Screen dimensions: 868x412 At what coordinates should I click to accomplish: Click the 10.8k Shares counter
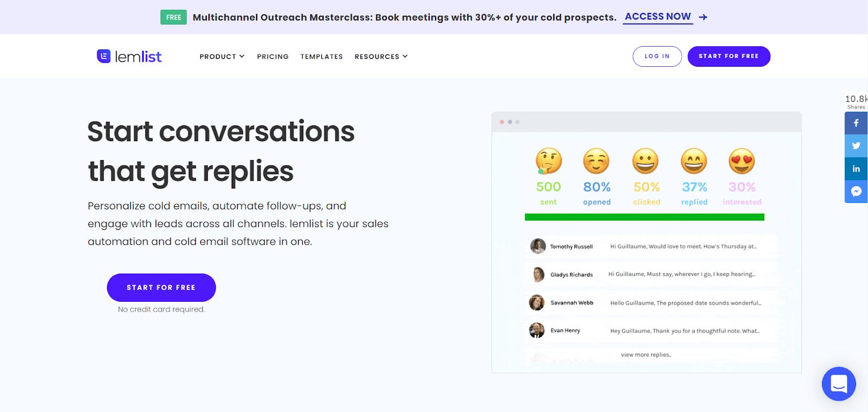click(856, 102)
